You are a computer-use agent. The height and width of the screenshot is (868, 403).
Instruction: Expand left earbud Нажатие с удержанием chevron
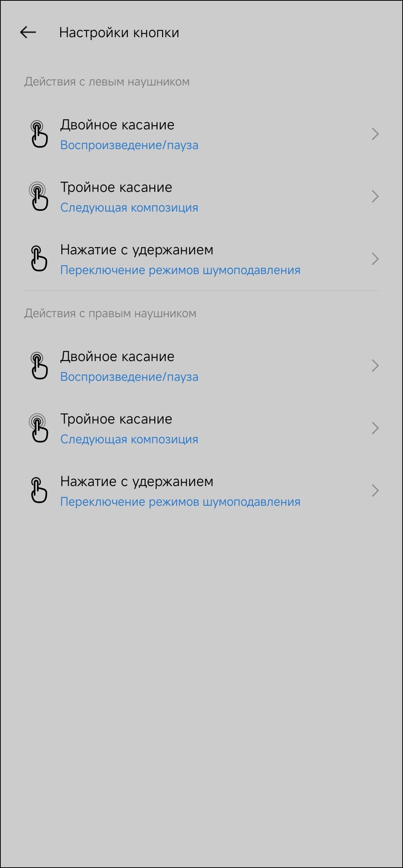pos(375,259)
